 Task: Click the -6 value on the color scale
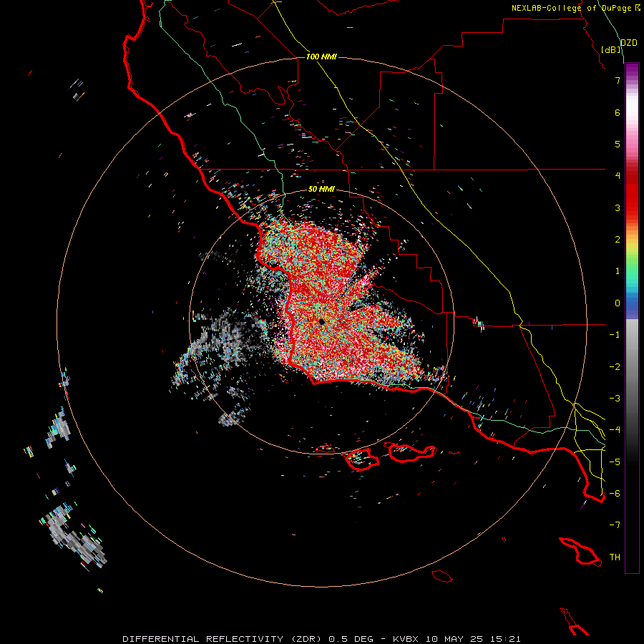point(615,493)
